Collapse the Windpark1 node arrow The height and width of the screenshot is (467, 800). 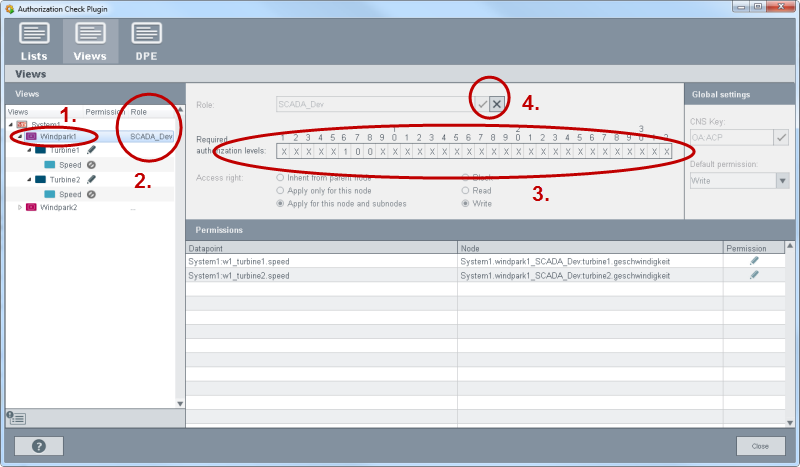tap(20, 136)
